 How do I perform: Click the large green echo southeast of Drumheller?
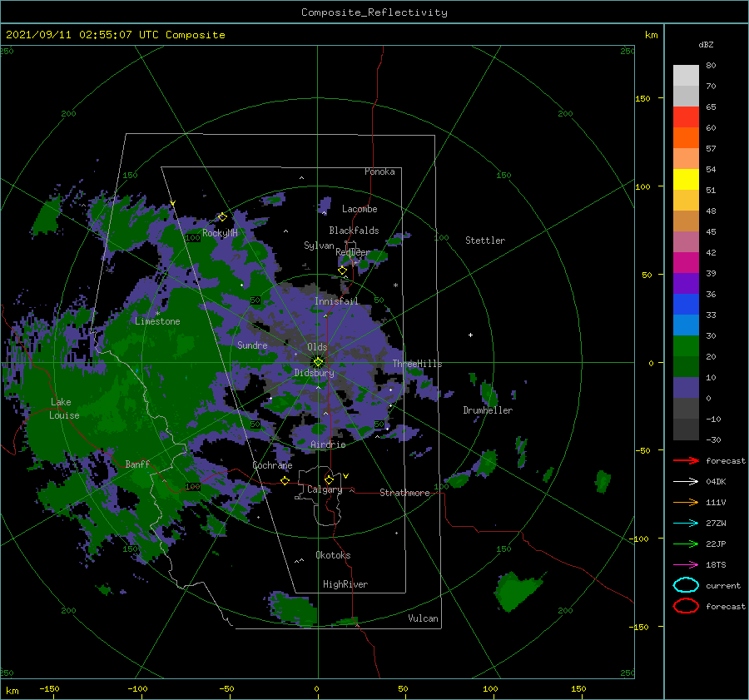(x=516, y=592)
